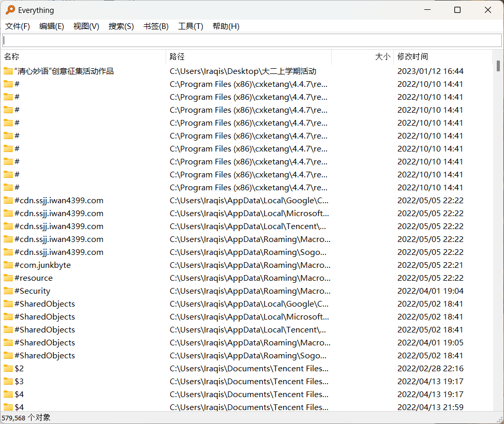Sort by 名称 column header

coord(84,56)
